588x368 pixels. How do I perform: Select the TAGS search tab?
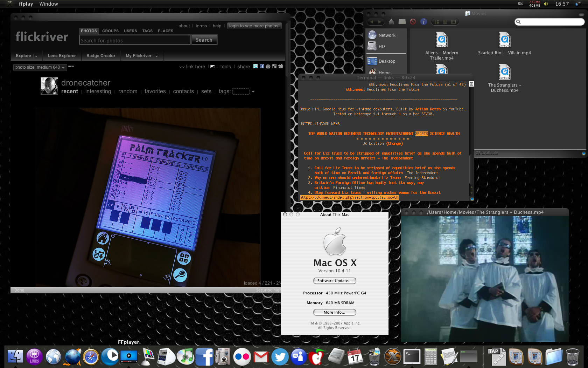tap(147, 31)
